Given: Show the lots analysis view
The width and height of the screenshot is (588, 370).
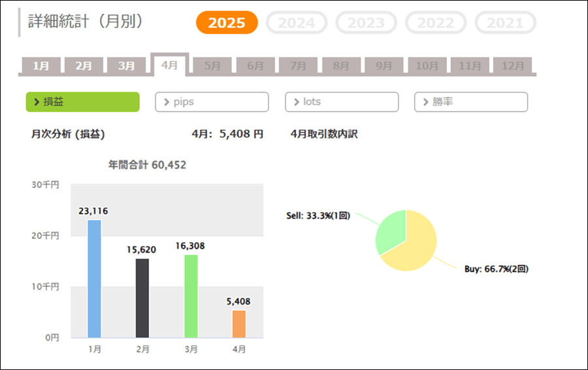Looking at the screenshot, I should click(342, 102).
